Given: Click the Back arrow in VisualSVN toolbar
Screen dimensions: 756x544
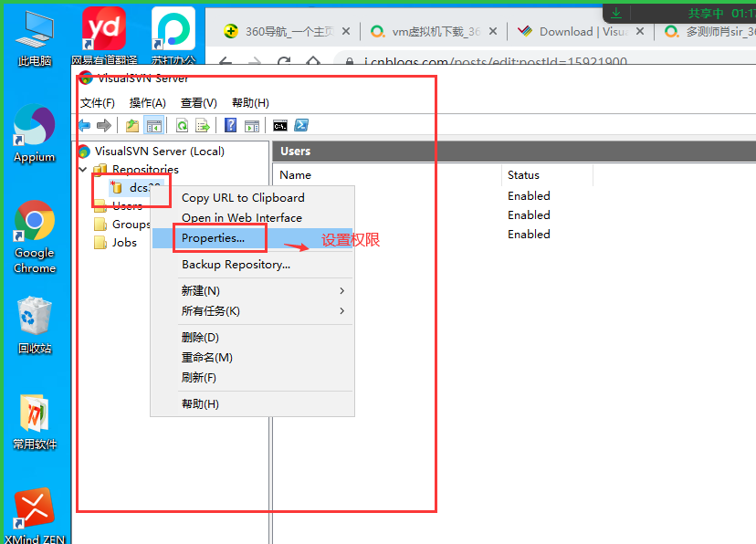Looking at the screenshot, I should click(84, 126).
